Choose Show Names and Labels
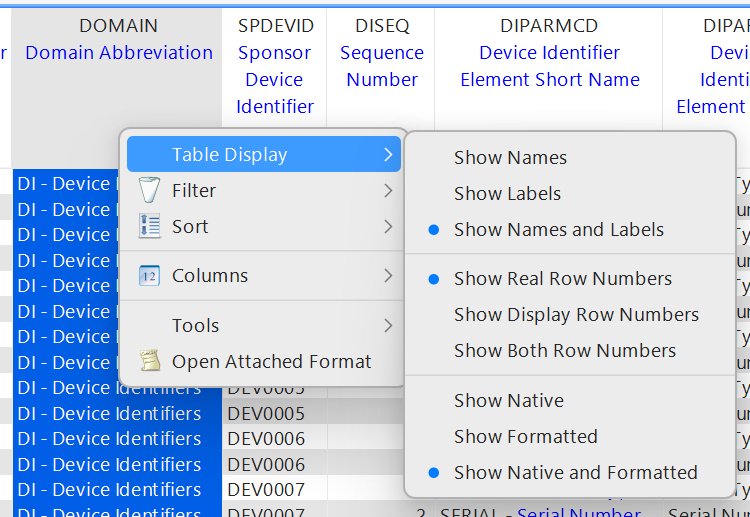 tap(559, 230)
